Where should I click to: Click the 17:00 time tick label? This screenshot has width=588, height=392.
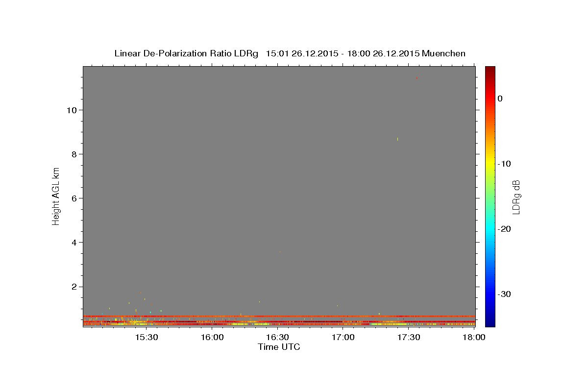click(x=343, y=338)
